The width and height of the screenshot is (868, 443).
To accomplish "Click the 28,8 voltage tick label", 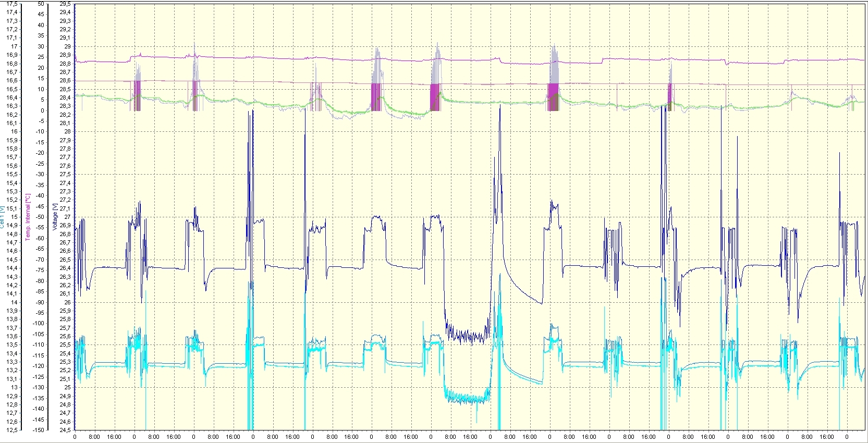I will (65, 64).
